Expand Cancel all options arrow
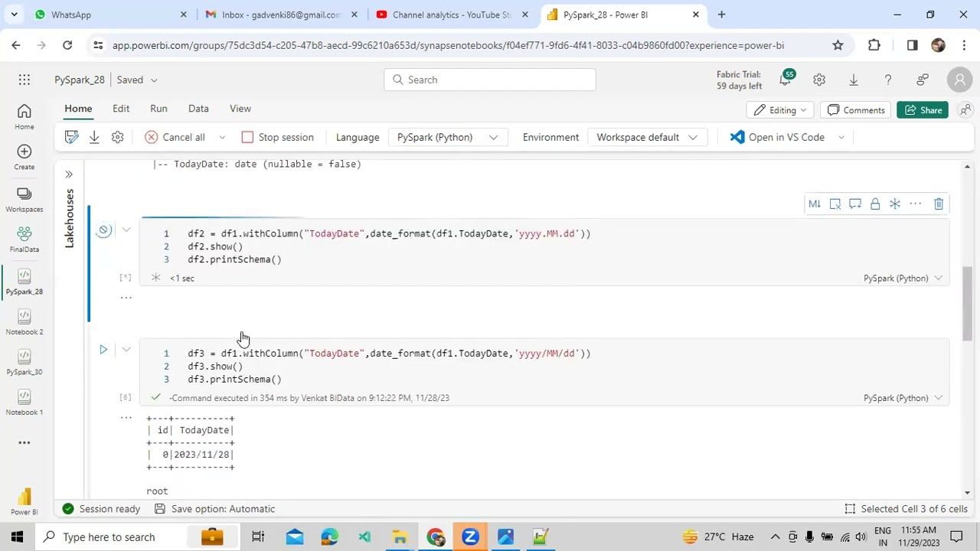980x551 pixels. 222,137
